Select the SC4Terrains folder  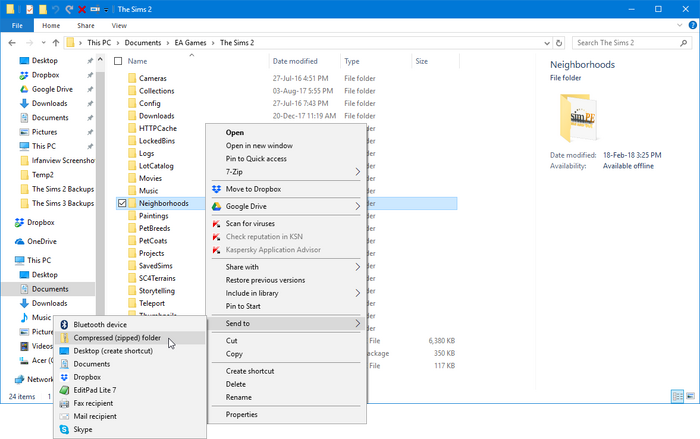click(157, 278)
